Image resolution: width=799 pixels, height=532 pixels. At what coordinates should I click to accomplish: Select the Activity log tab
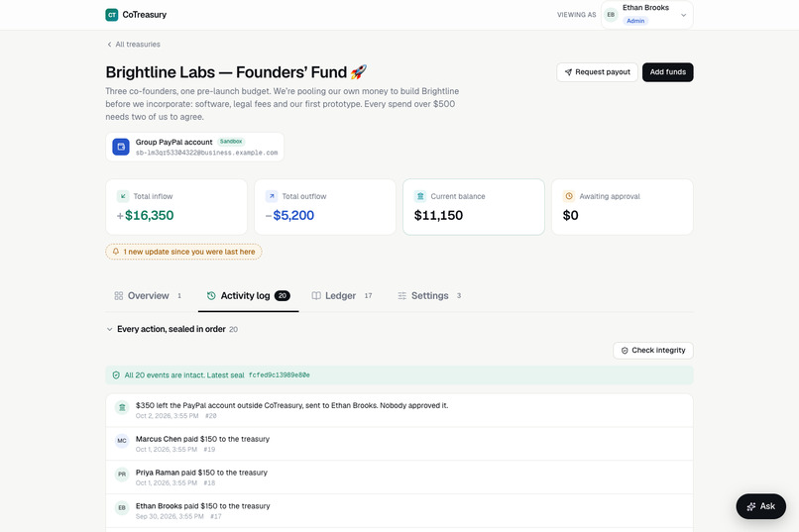[248, 296]
